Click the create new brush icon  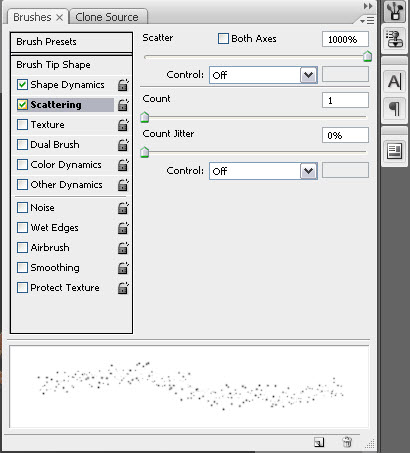coord(319,442)
